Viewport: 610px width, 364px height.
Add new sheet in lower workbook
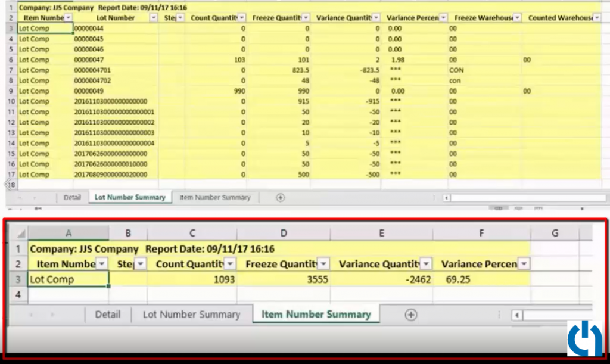[x=411, y=315]
